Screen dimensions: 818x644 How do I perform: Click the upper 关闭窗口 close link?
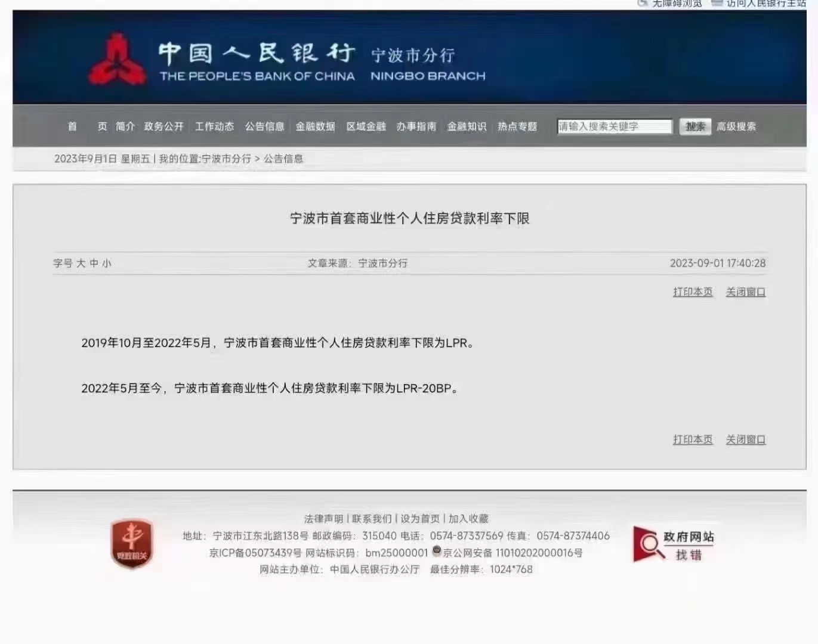pos(745,292)
